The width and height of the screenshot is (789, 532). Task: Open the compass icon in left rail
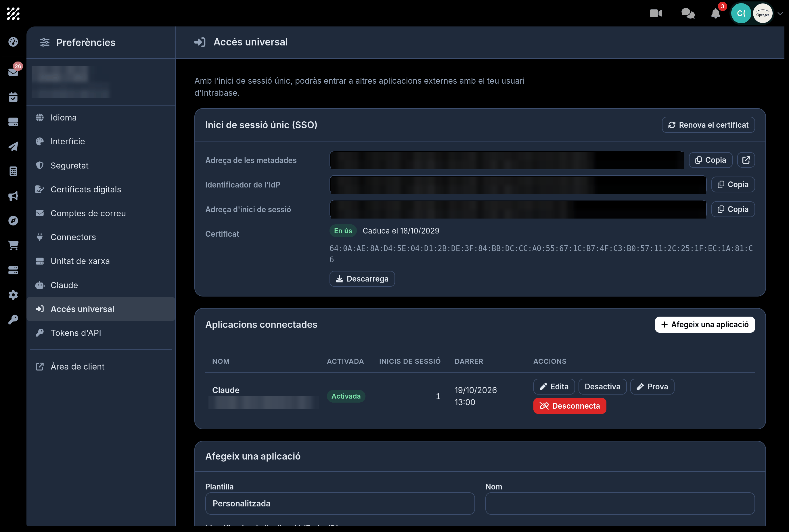pyautogui.click(x=13, y=221)
